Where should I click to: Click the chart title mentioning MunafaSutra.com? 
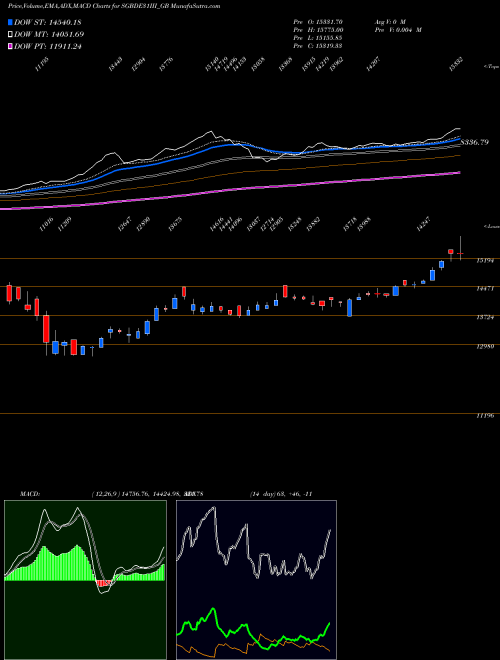pos(114,6)
